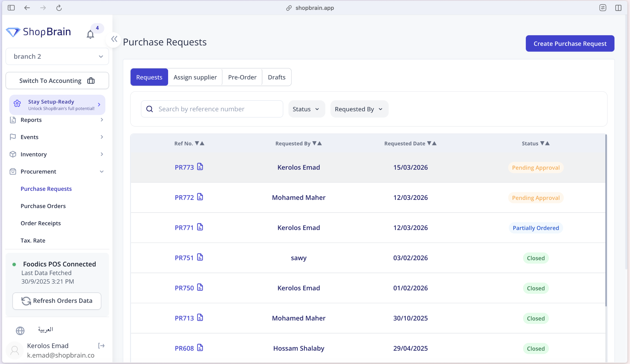Click the globe language icon
The height and width of the screenshot is (364, 630).
pos(20,330)
